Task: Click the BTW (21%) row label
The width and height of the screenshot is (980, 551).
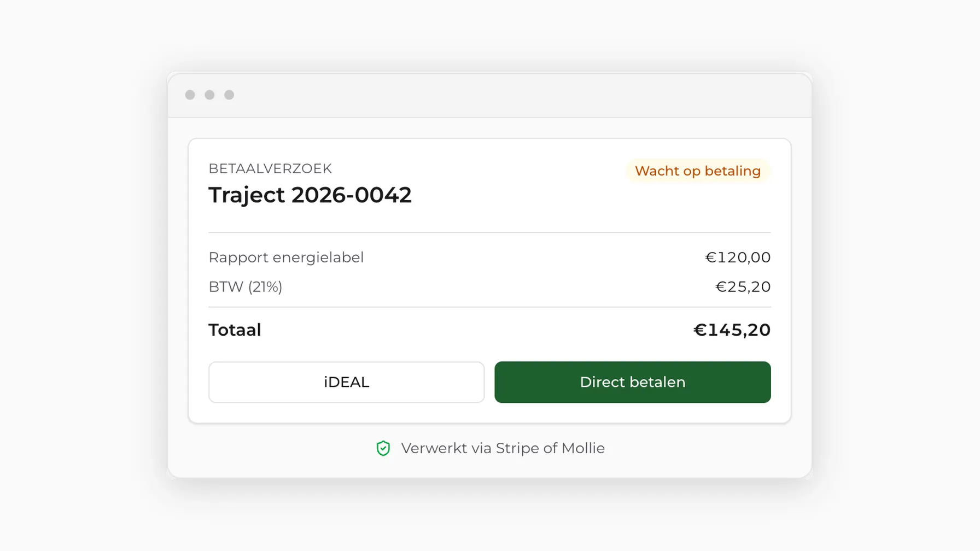Action: [x=246, y=287]
